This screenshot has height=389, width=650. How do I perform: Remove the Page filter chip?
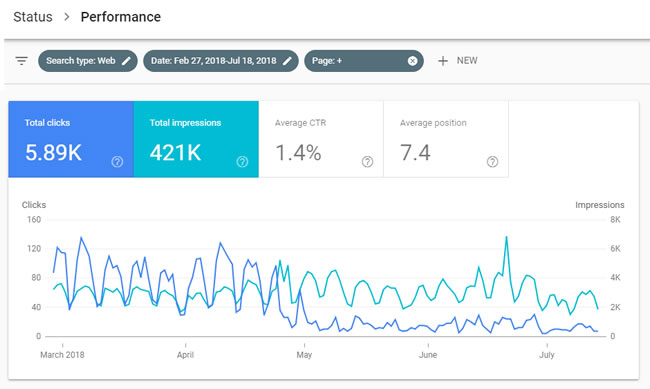point(412,61)
